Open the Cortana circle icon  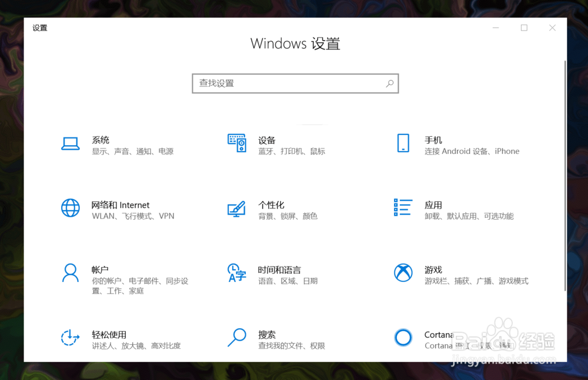(403, 337)
